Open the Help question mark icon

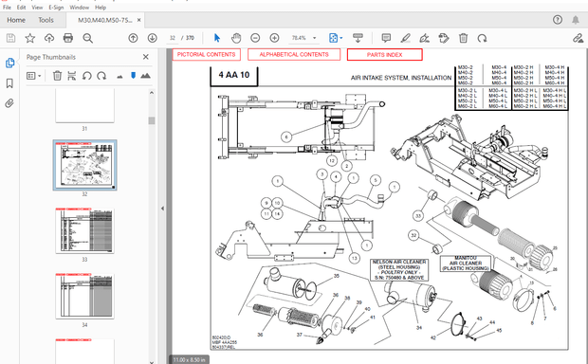[558, 20]
